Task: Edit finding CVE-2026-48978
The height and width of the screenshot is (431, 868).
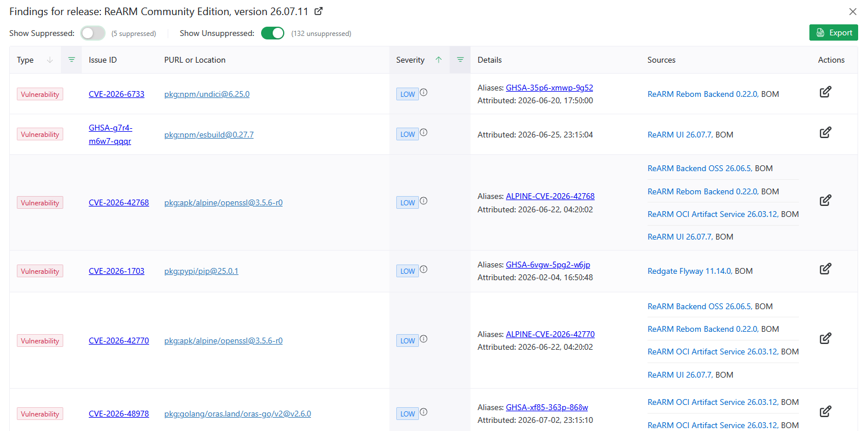Action: point(825,411)
